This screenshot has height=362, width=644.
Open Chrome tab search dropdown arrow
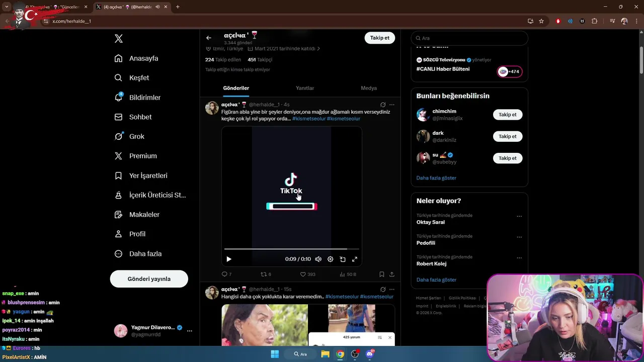7,7
